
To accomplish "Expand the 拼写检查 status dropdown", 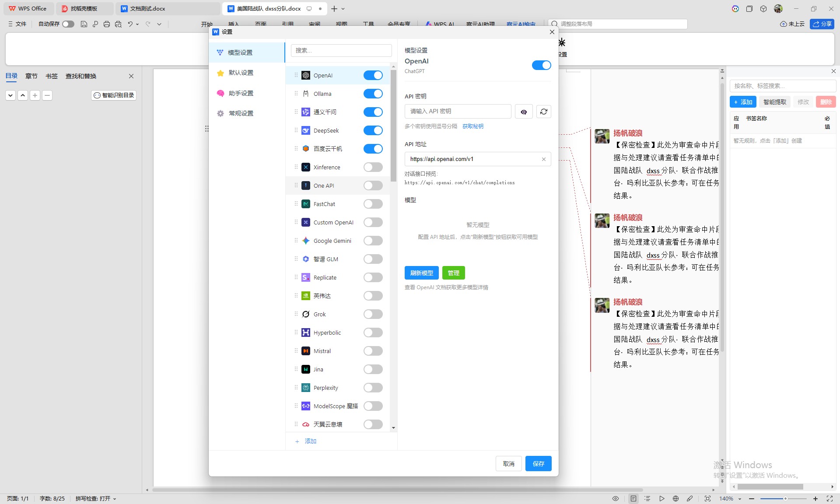I will pyautogui.click(x=115, y=499).
